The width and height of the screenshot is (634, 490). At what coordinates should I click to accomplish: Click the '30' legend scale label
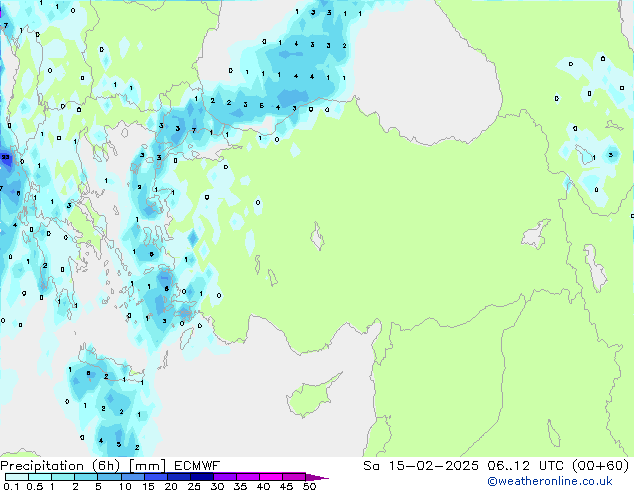tap(217, 486)
